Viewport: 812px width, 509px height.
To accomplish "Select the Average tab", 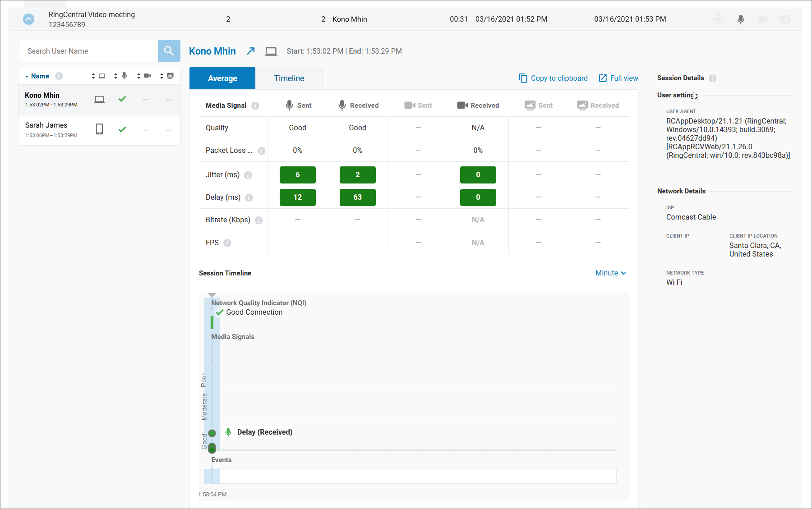I will point(222,78).
